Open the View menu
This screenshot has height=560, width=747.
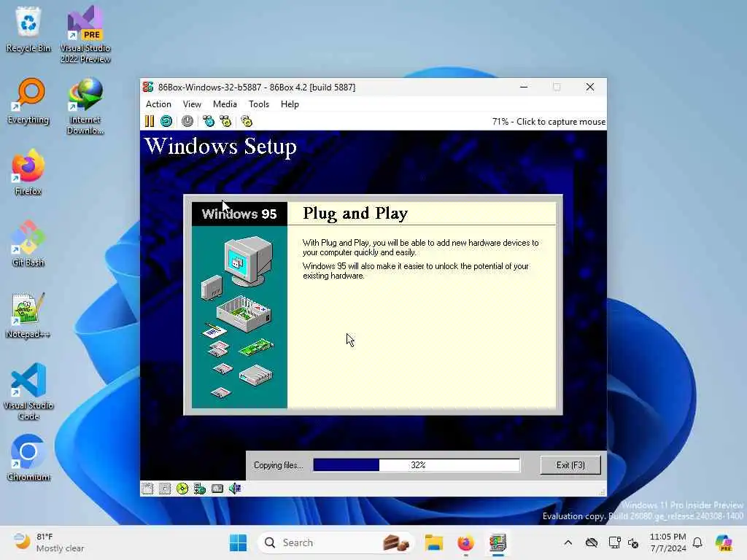click(x=192, y=104)
